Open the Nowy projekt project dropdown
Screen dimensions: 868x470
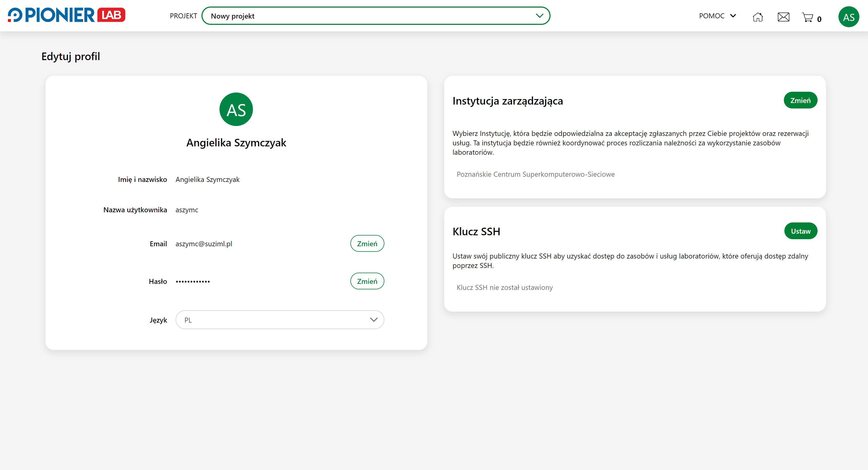click(376, 16)
